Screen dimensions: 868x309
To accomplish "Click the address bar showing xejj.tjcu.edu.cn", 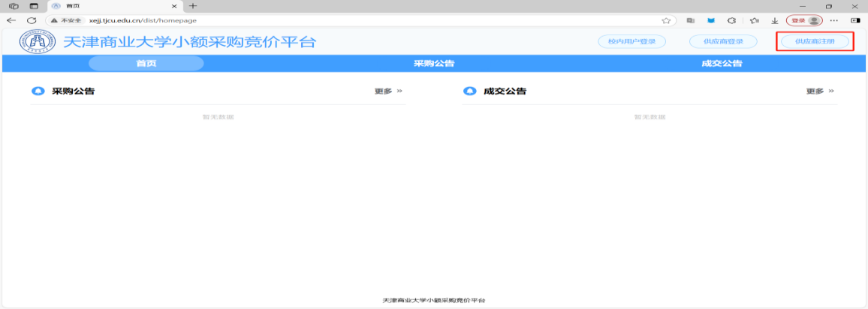I will tap(360, 20).
